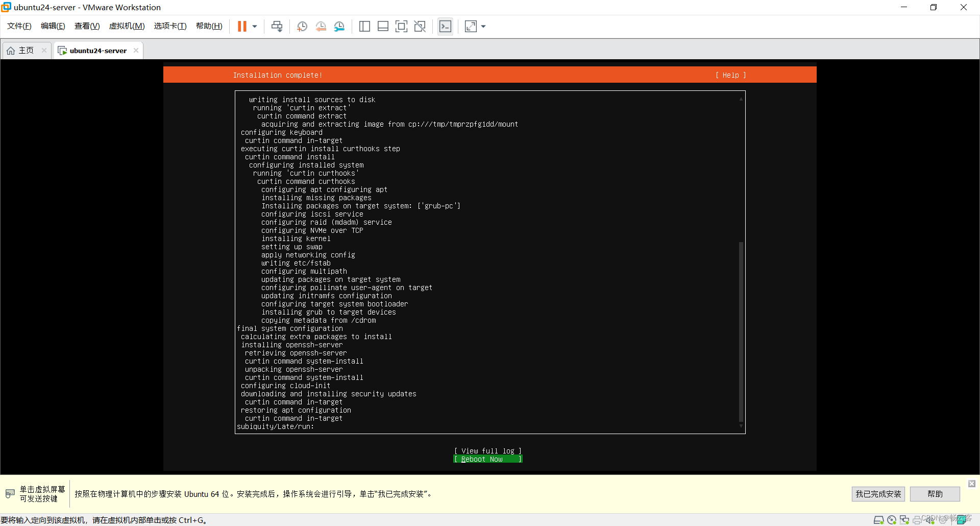Screen dimensions: 980x526
Task: Open the power options dropdown arrow
Action: tap(255, 27)
